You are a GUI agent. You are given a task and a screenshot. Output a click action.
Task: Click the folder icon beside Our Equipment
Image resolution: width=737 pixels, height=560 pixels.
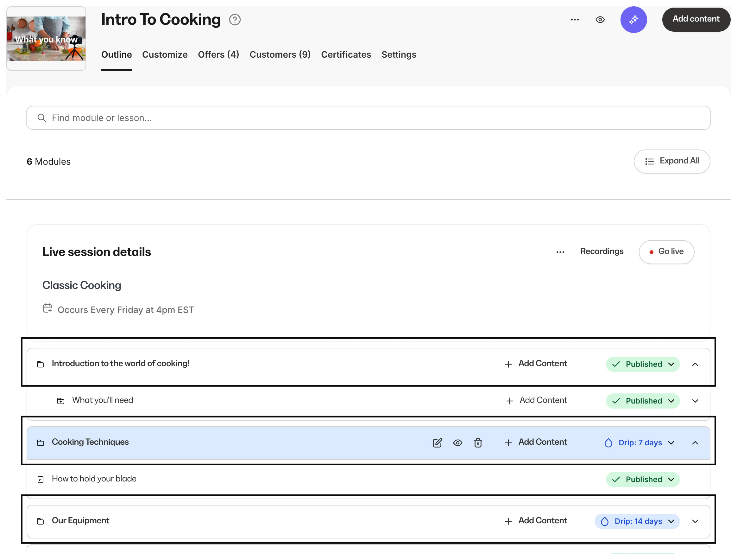pos(41,521)
